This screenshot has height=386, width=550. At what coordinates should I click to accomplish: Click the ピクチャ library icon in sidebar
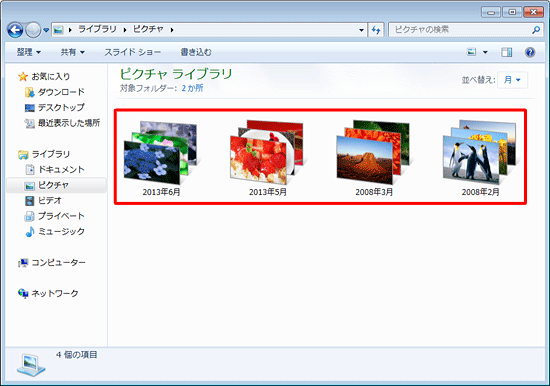[29, 186]
